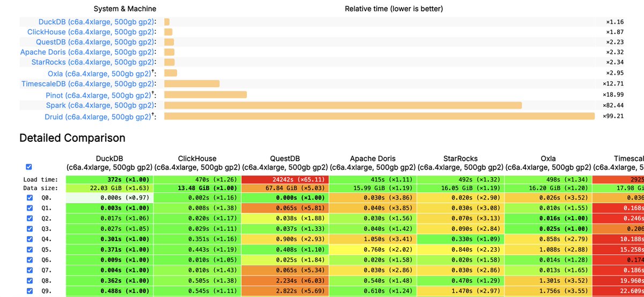
Task: Open the Oxla system link
Action: (x=99, y=74)
